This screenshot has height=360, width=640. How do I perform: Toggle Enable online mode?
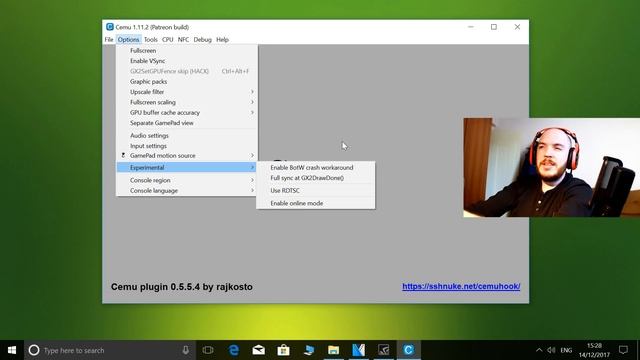[x=316, y=203]
